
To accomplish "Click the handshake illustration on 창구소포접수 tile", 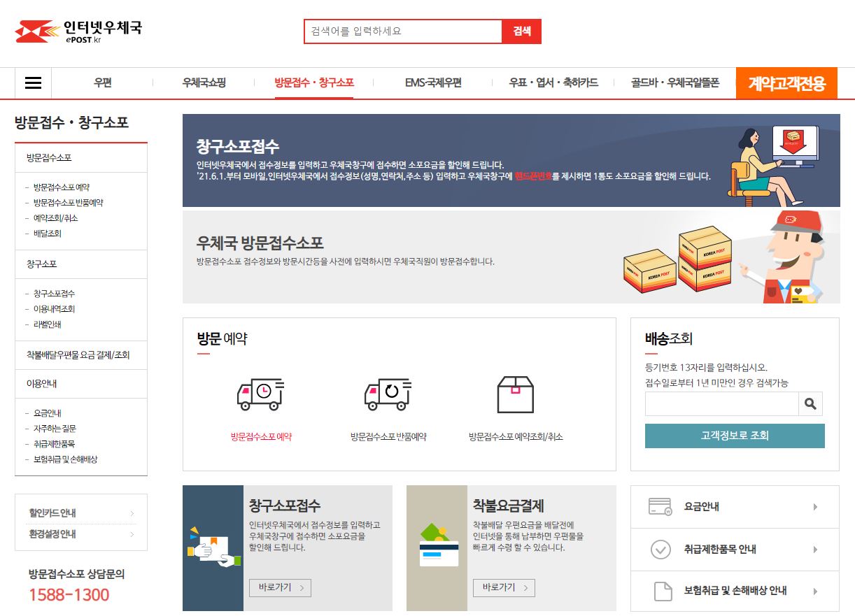I will [x=213, y=549].
